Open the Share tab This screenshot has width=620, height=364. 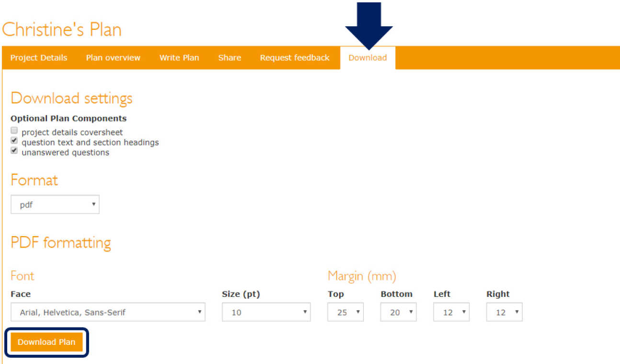pyautogui.click(x=230, y=58)
